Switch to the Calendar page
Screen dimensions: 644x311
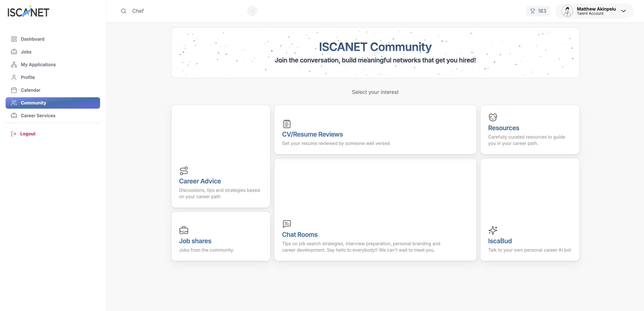pyautogui.click(x=31, y=90)
